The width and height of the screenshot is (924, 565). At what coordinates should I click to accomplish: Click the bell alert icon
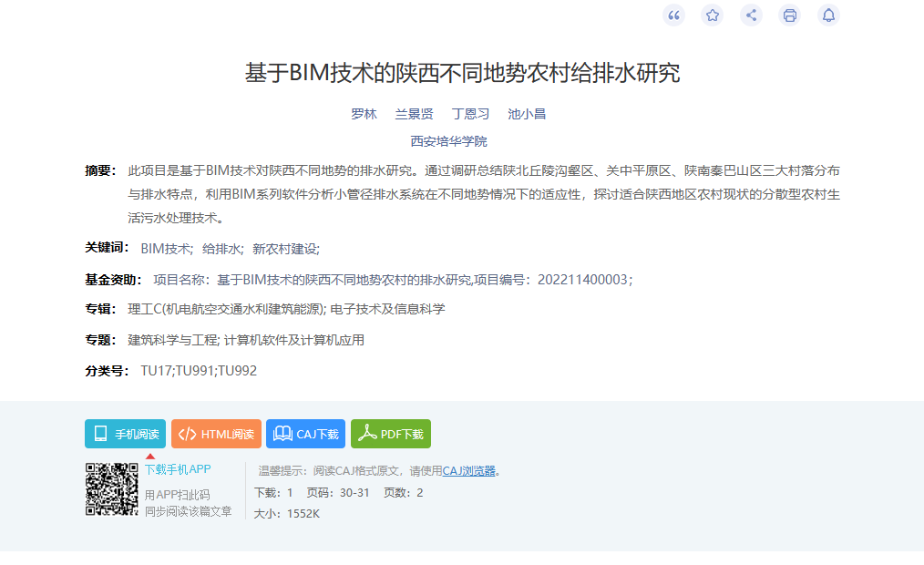(828, 15)
